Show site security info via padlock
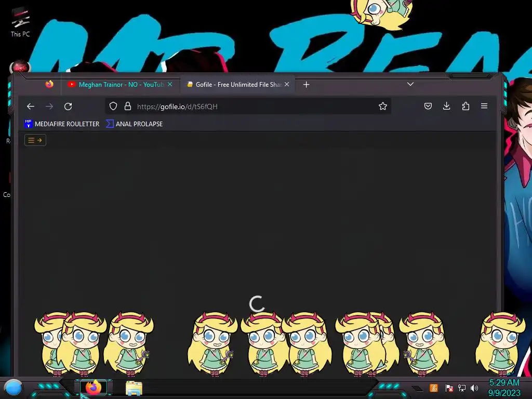532x399 pixels. click(x=128, y=106)
